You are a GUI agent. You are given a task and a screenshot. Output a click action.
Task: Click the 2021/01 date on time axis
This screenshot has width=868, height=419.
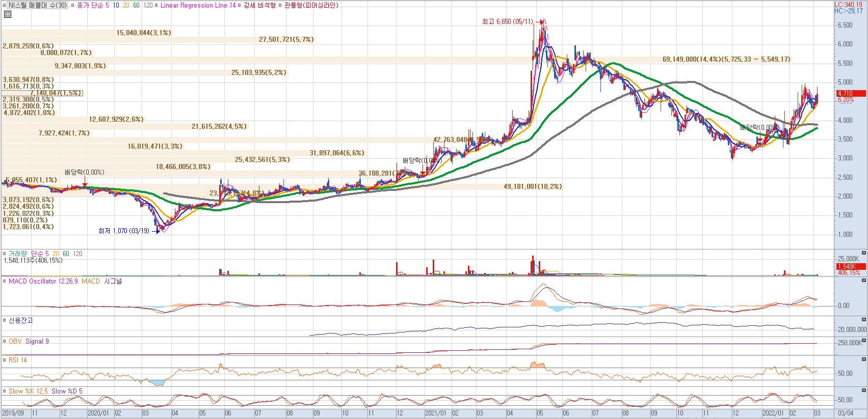click(x=436, y=413)
